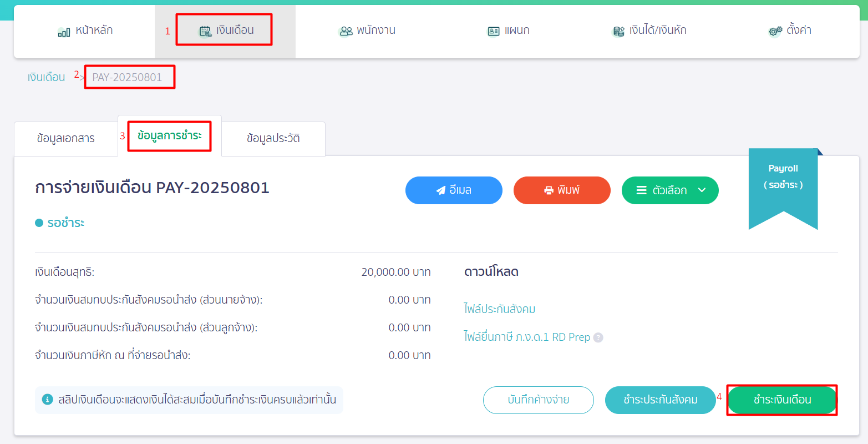
Task: Open the help icon next to RD Prep
Action: pos(598,337)
